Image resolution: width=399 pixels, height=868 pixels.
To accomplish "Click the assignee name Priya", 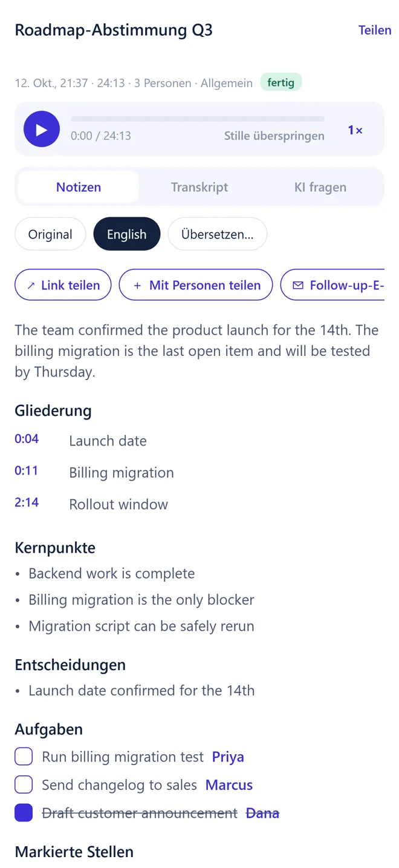I will tap(228, 757).
